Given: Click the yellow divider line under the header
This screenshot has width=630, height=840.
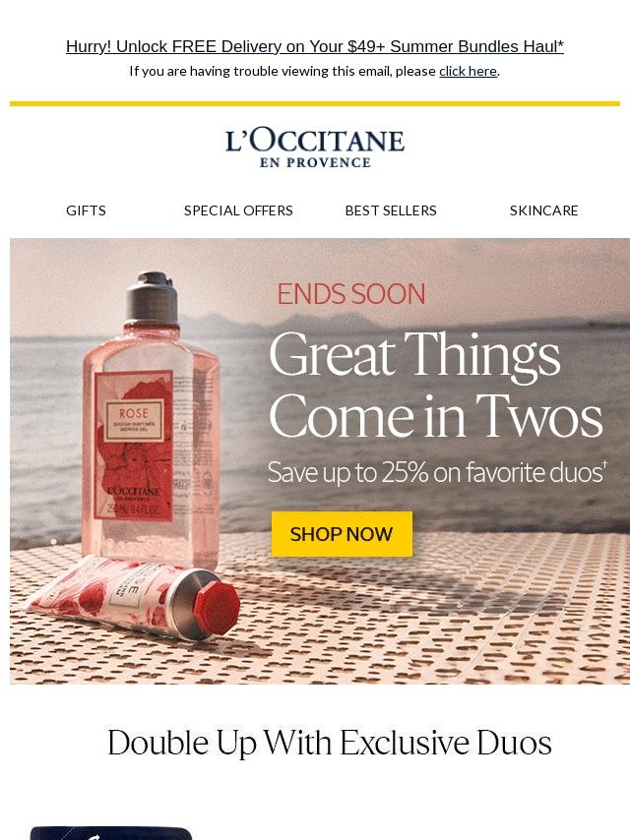Looking at the screenshot, I should (315, 103).
